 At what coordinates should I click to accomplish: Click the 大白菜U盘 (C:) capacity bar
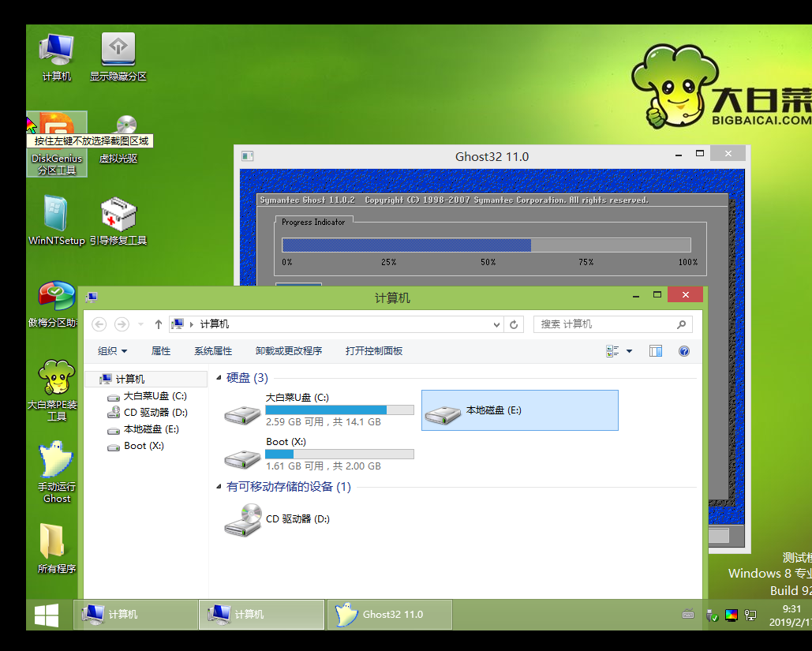pos(339,410)
